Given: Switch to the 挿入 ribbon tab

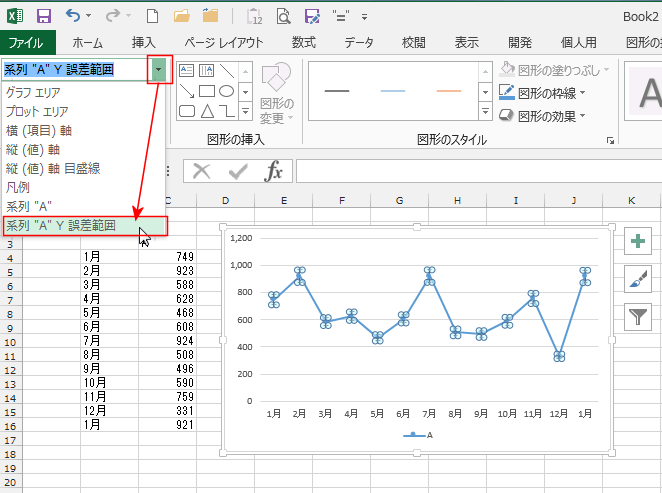Looking at the screenshot, I should (144, 42).
